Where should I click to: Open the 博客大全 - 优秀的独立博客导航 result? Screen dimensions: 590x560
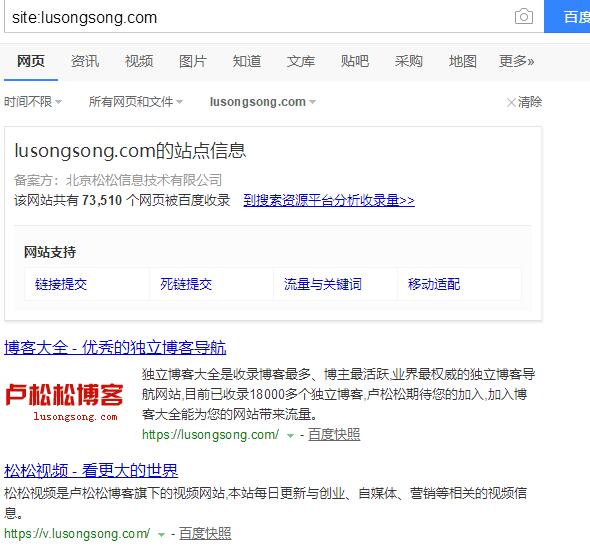[x=115, y=347]
